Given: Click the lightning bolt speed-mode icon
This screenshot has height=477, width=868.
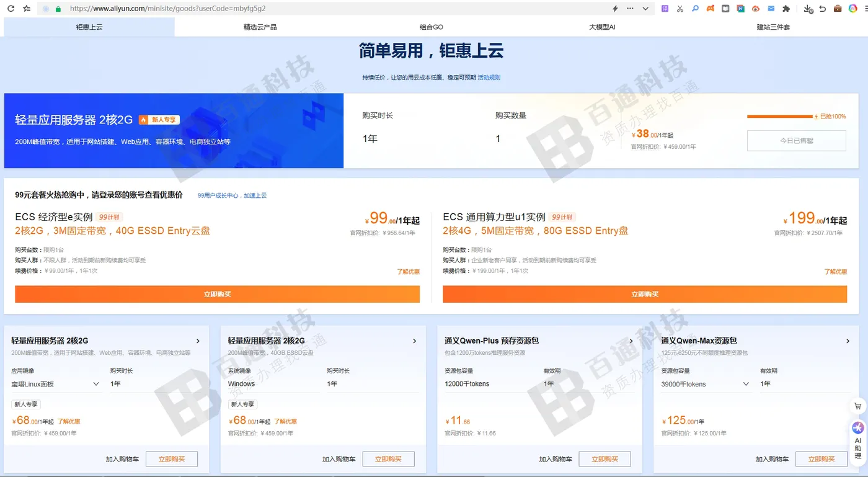Looking at the screenshot, I should [615, 9].
